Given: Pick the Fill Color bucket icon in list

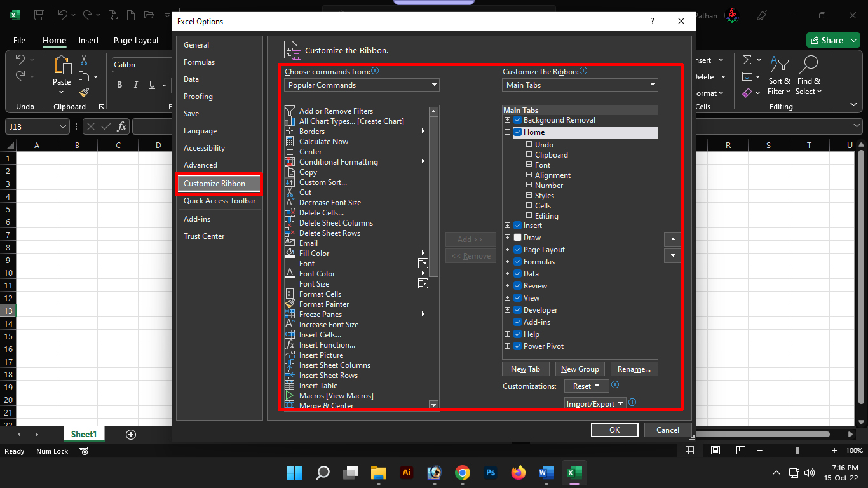Looking at the screenshot, I should (x=290, y=253).
